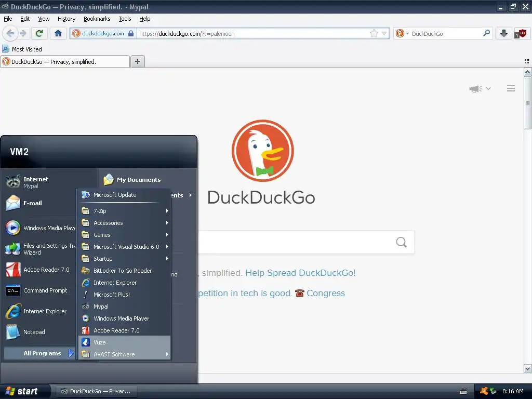Click the DuckDuckGo toolbar search field
Viewport: 532px width, 399px height.
pos(445,34)
